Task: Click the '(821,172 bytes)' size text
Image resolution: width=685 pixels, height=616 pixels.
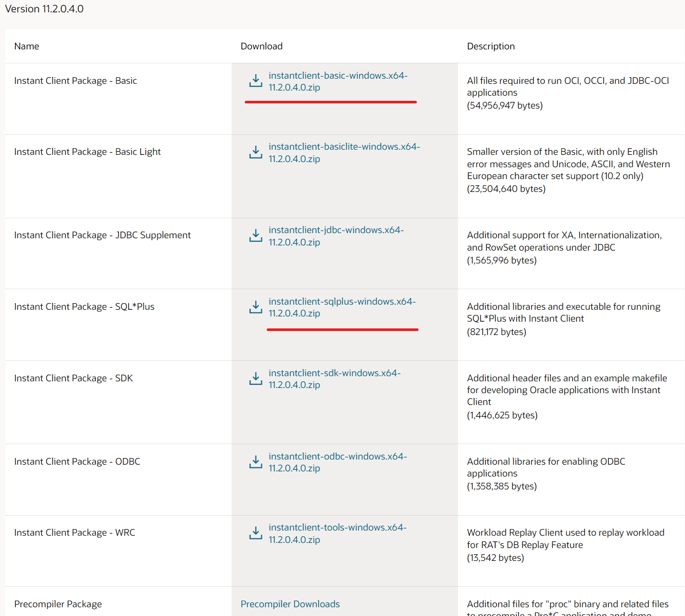Action: 497,332
